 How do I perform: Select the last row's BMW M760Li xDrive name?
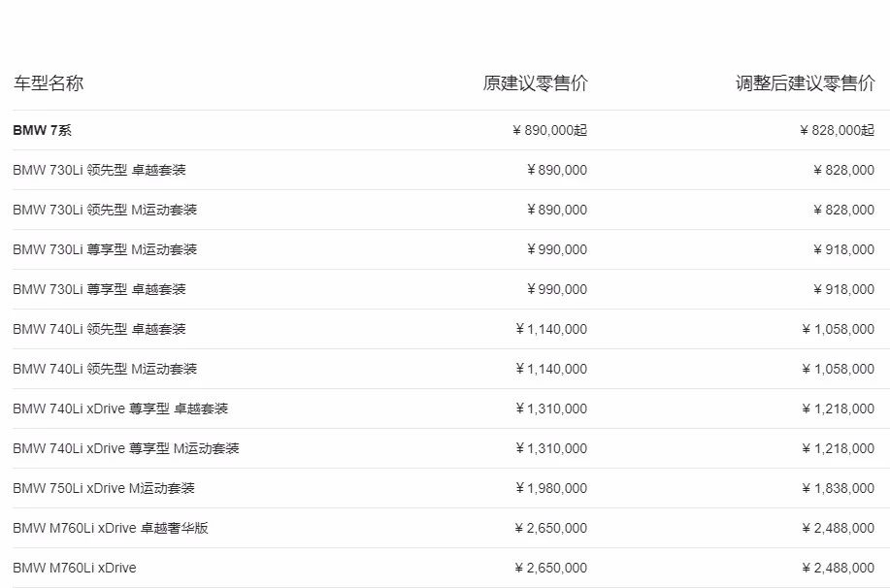pyautogui.click(x=75, y=569)
